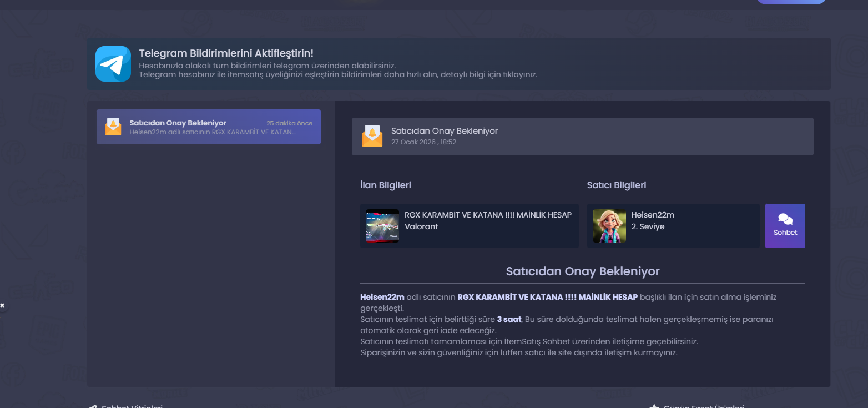Open chat with the Sohbet button

(785, 226)
